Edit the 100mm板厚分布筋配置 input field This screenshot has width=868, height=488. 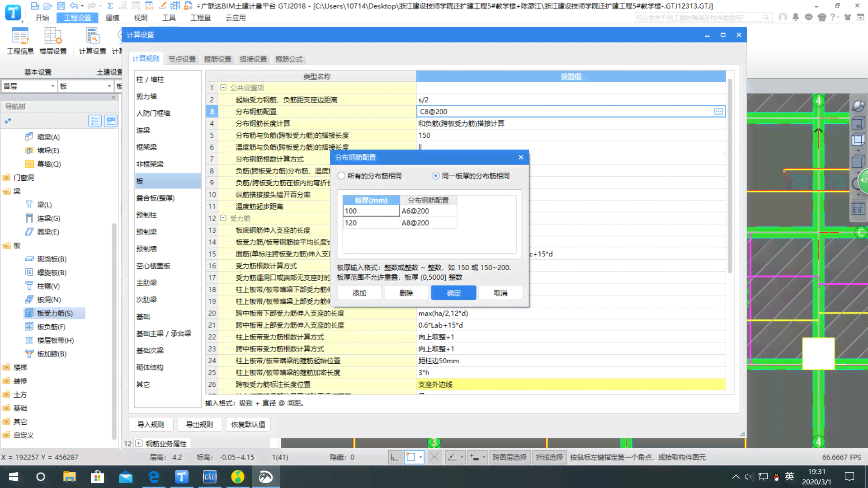[428, 211]
